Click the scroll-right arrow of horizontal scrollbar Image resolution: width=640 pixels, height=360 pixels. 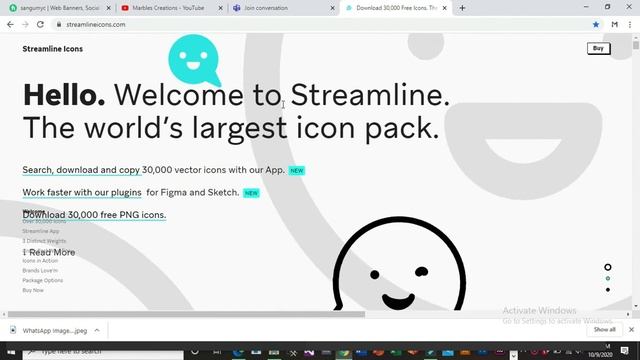pyautogui.click(x=628, y=314)
